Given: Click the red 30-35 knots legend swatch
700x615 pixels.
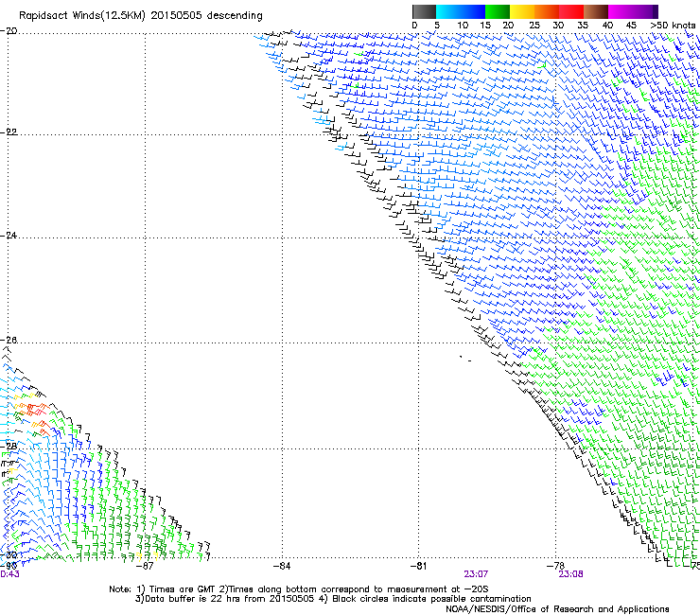Looking at the screenshot, I should pyautogui.click(x=571, y=11).
